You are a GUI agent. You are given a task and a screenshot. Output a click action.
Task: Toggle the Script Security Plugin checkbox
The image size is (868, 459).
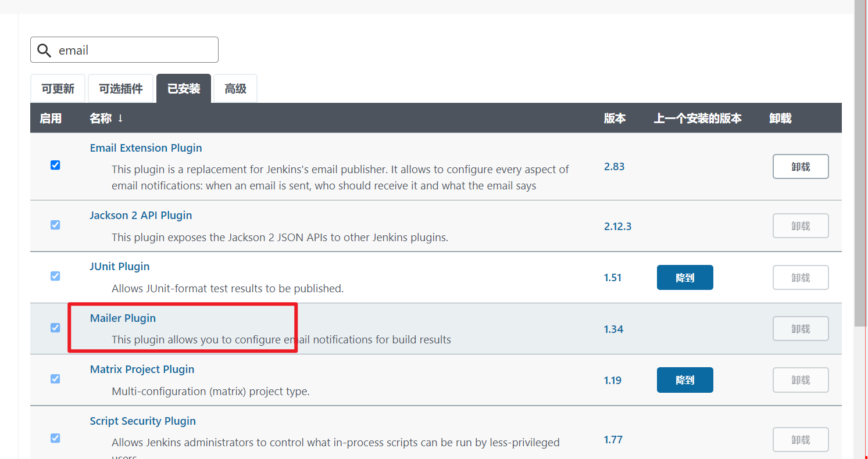55,438
